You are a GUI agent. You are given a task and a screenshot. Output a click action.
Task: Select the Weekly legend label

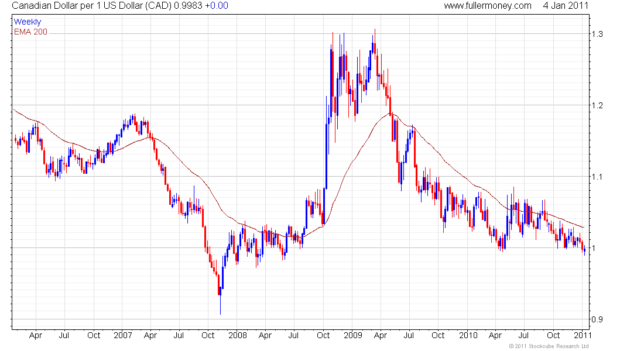tap(28, 22)
